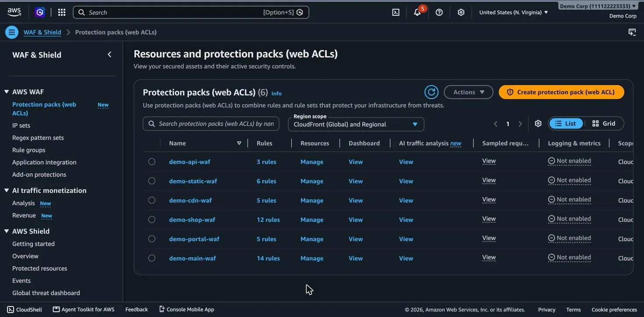Open Analysis under AI traffic monetization
644x317 pixels.
(24, 203)
